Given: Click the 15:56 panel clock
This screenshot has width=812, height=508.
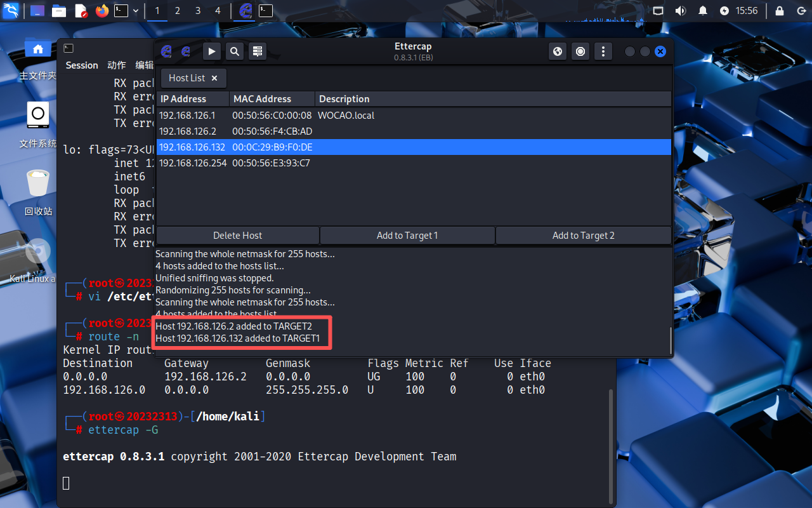Looking at the screenshot, I should click(x=747, y=11).
